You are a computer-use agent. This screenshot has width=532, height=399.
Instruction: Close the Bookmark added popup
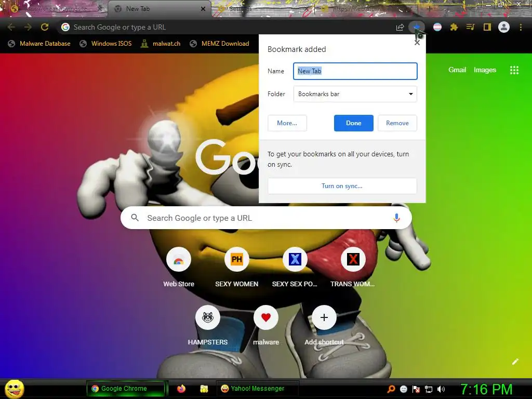pos(417,43)
